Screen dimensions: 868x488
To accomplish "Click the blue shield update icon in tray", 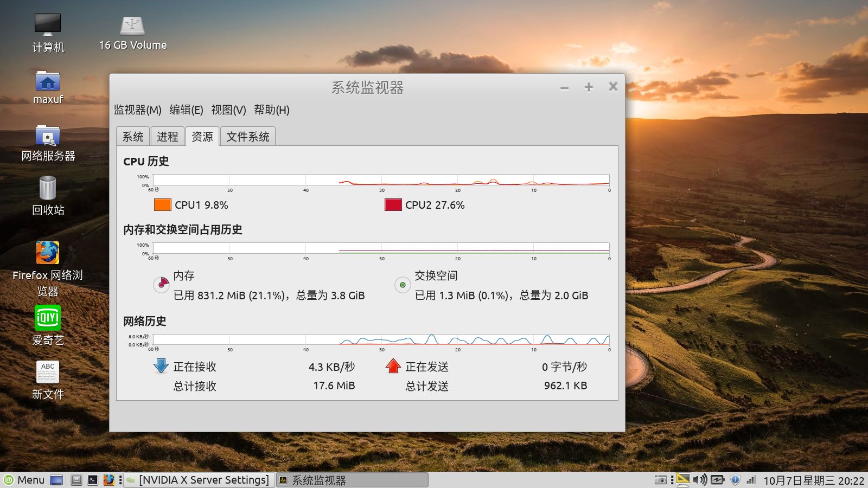I will point(736,480).
